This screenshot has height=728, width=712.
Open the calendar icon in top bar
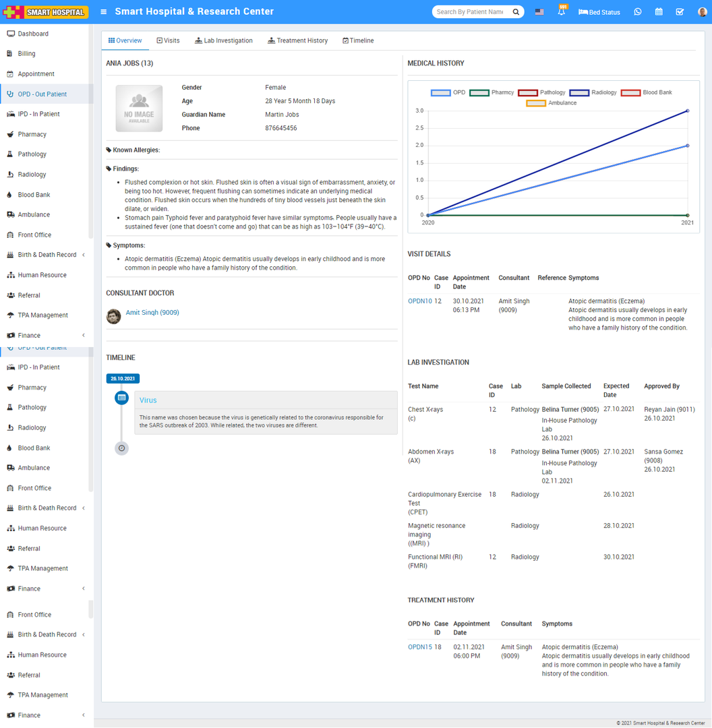tap(659, 12)
